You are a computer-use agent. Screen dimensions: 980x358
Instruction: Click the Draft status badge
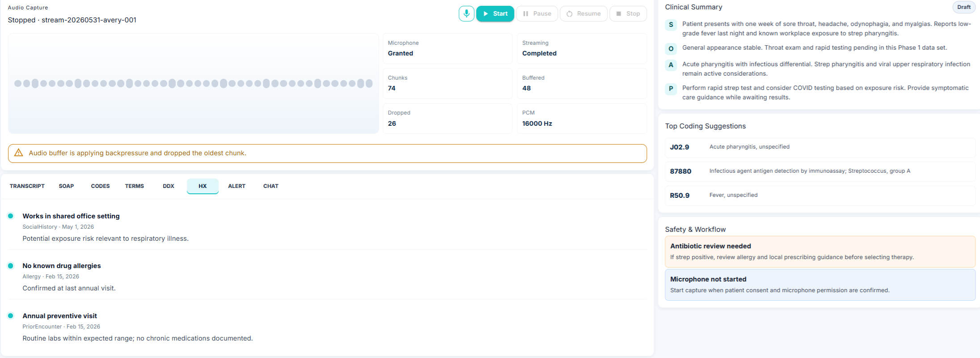coord(964,7)
